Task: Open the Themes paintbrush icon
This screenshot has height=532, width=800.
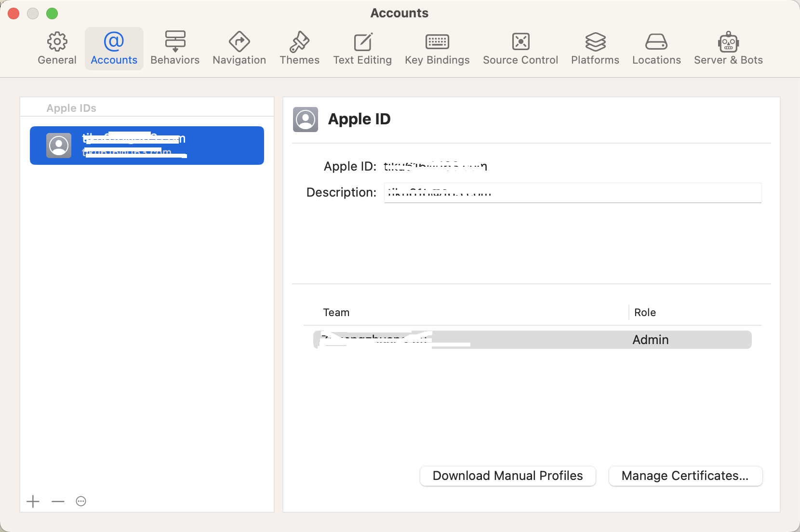Action: pos(299,42)
